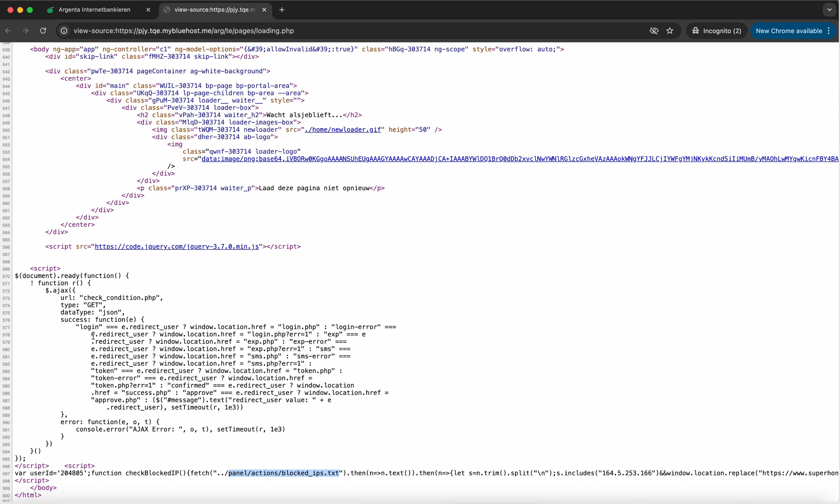The height and width of the screenshot is (504, 840).
Task: Click the forward navigation arrow
Action: click(x=25, y=31)
